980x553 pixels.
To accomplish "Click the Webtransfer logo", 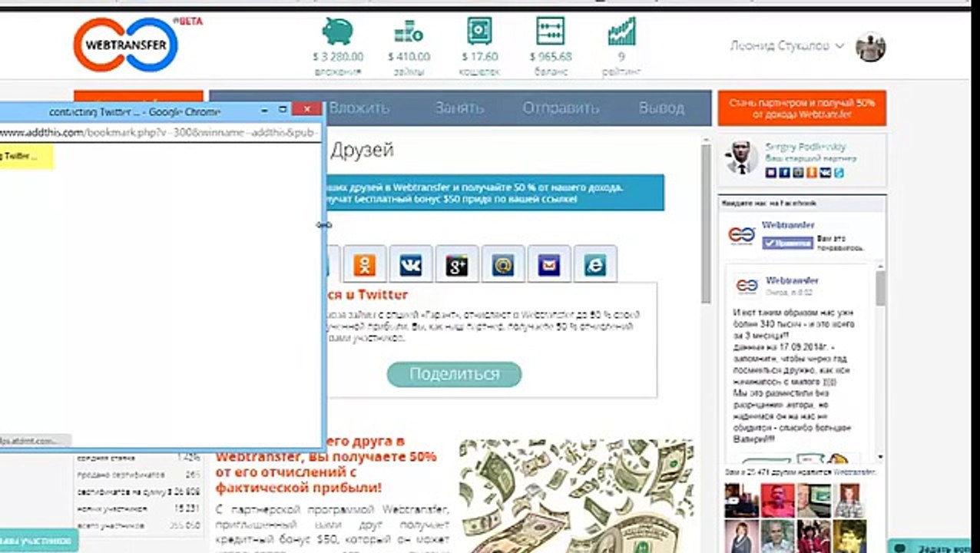I will click(x=127, y=45).
